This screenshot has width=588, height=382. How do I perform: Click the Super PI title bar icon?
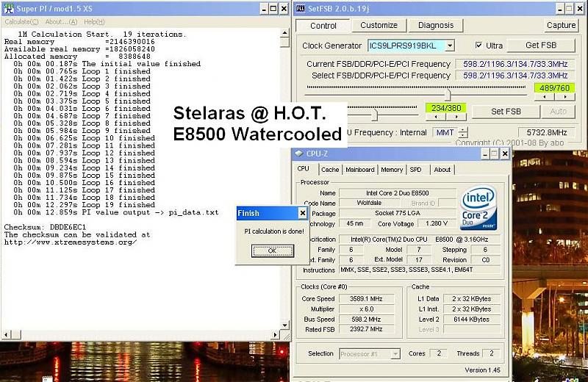[9, 8]
